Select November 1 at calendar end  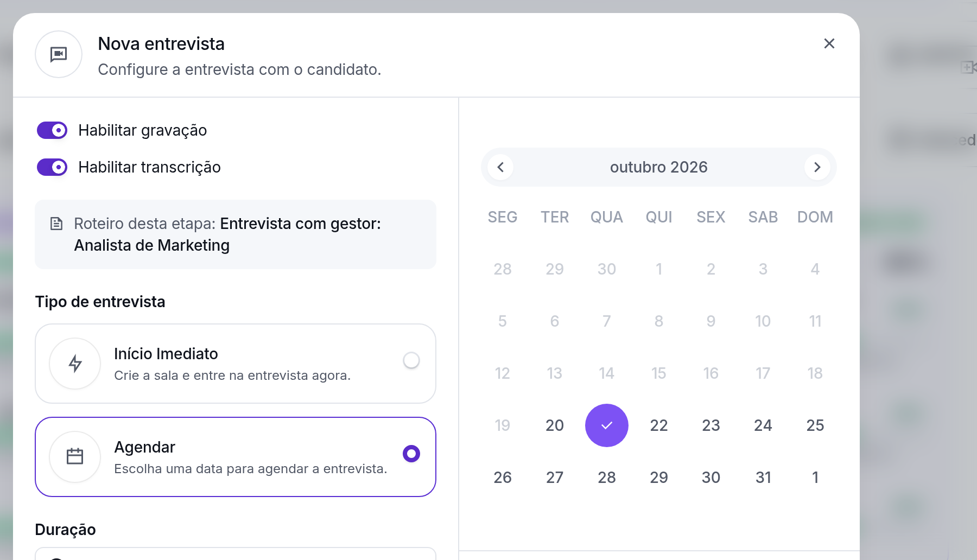click(x=815, y=478)
